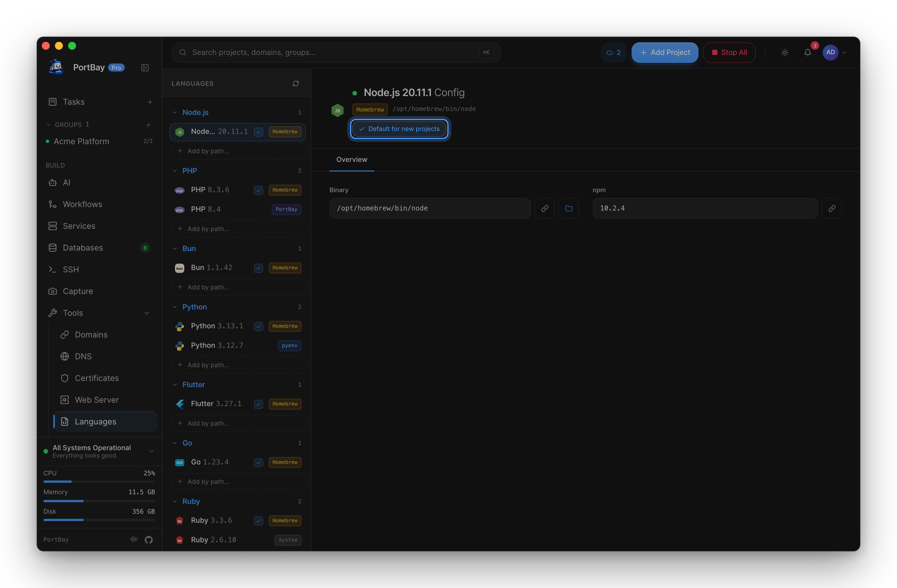Toggle default checkbox for Python 3.13.1
The width and height of the screenshot is (897, 588).
pyautogui.click(x=259, y=326)
